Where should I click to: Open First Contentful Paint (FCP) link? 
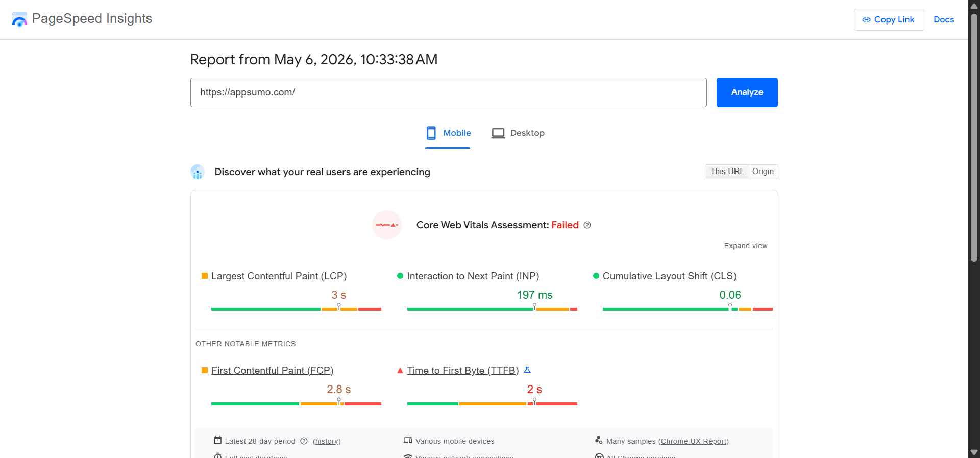[x=272, y=370]
